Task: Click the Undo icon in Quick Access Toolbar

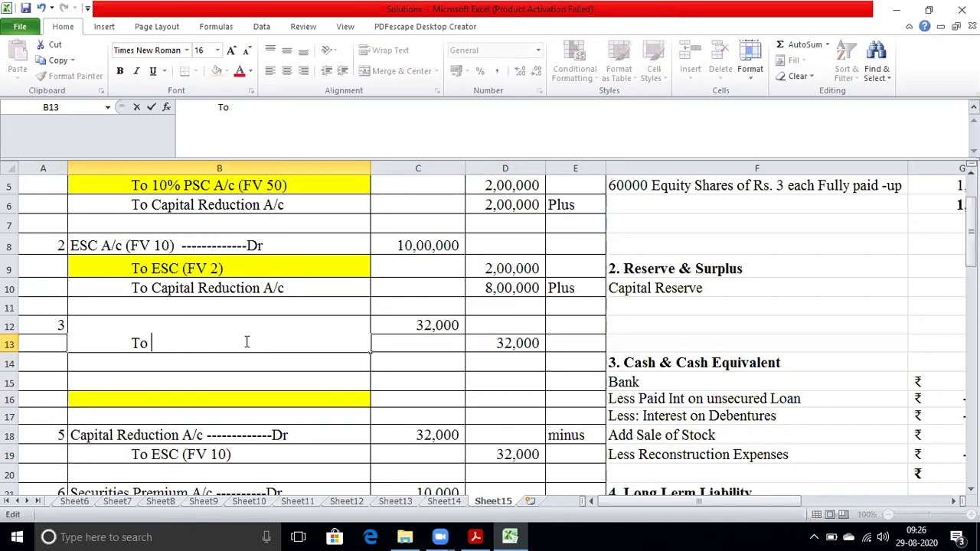Action: (x=43, y=8)
